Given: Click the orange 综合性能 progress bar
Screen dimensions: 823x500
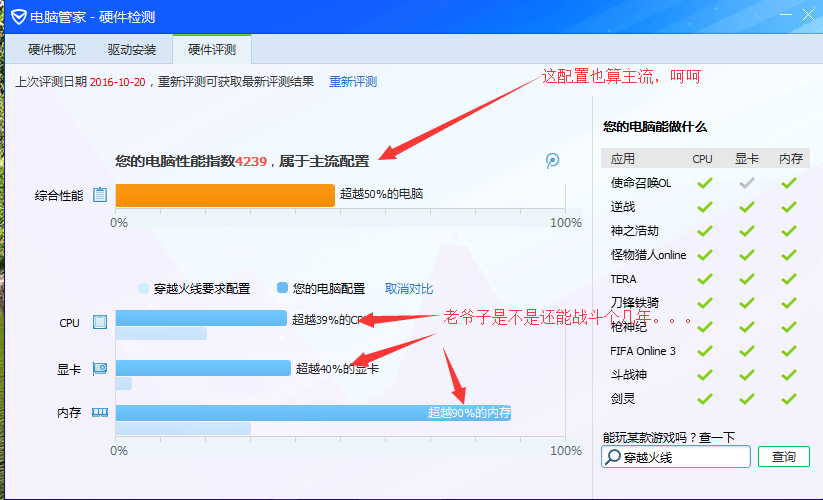Looking at the screenshot, I should [225, 195].
